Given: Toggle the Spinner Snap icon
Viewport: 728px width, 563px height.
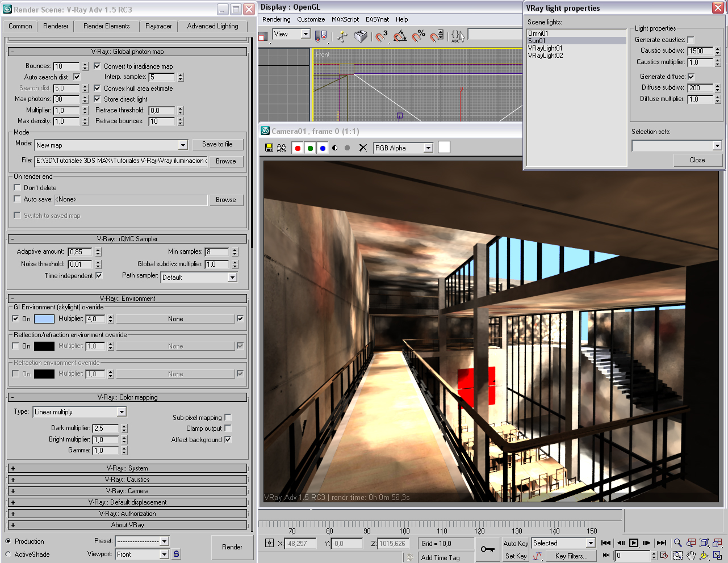Looking at the screenshot, I should click(437, 36).
